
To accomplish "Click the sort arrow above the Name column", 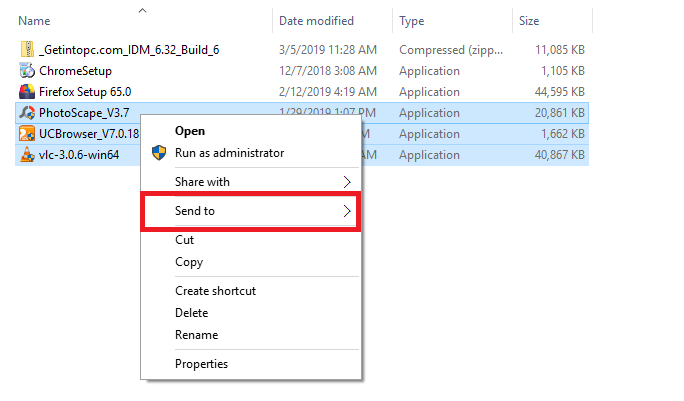I will (142, 10).
